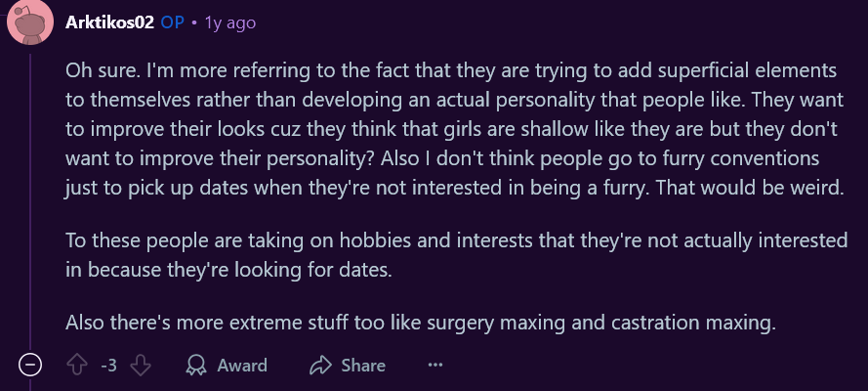
Task: Click the paragraph starting 'To these people'
Action: click(x=456, y=255)
